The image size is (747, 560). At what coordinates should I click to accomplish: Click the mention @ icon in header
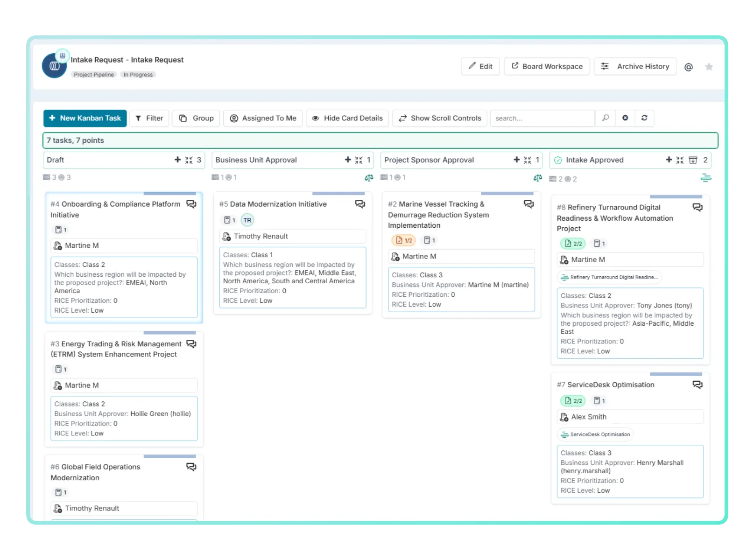click(688, 67)
